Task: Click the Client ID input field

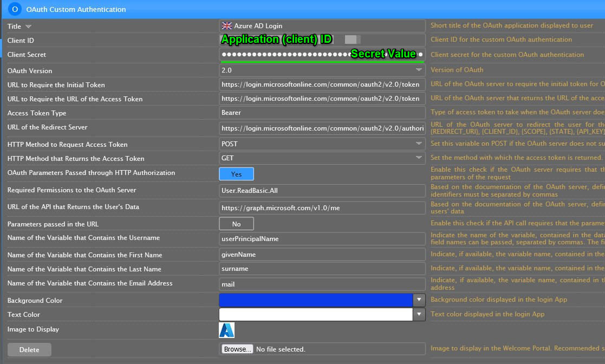Action: click(x=322, y=40)
